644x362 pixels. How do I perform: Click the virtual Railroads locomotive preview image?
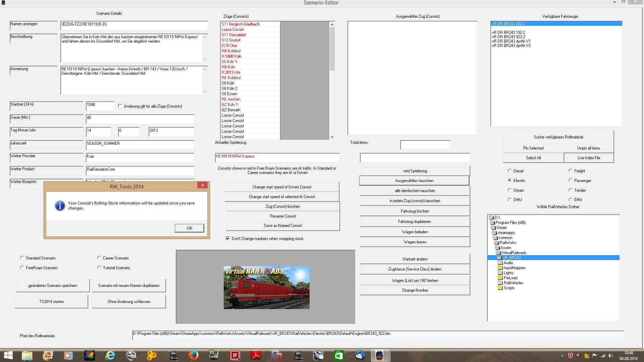(266, 287)
